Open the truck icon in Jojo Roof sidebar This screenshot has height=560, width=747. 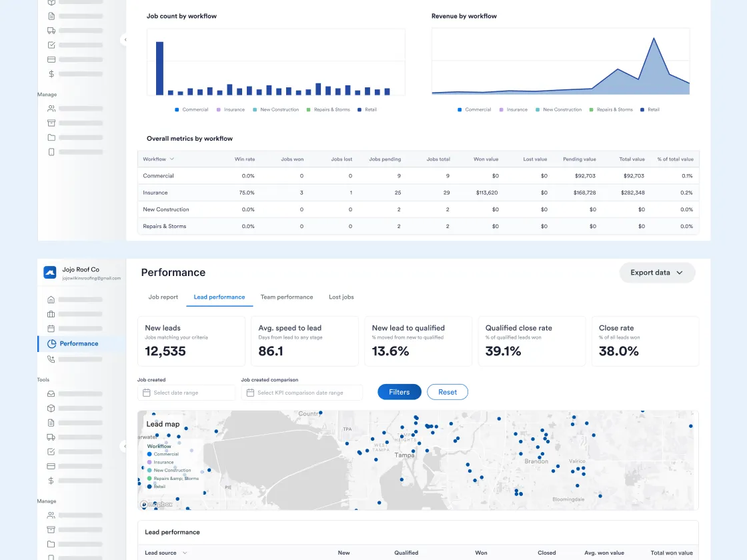(51, 437)
